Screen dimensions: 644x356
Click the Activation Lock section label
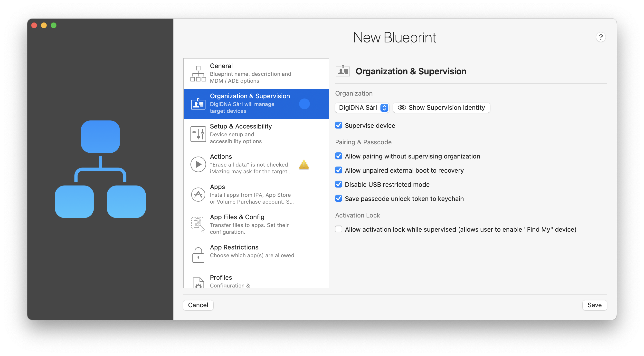tap(358, 215)
